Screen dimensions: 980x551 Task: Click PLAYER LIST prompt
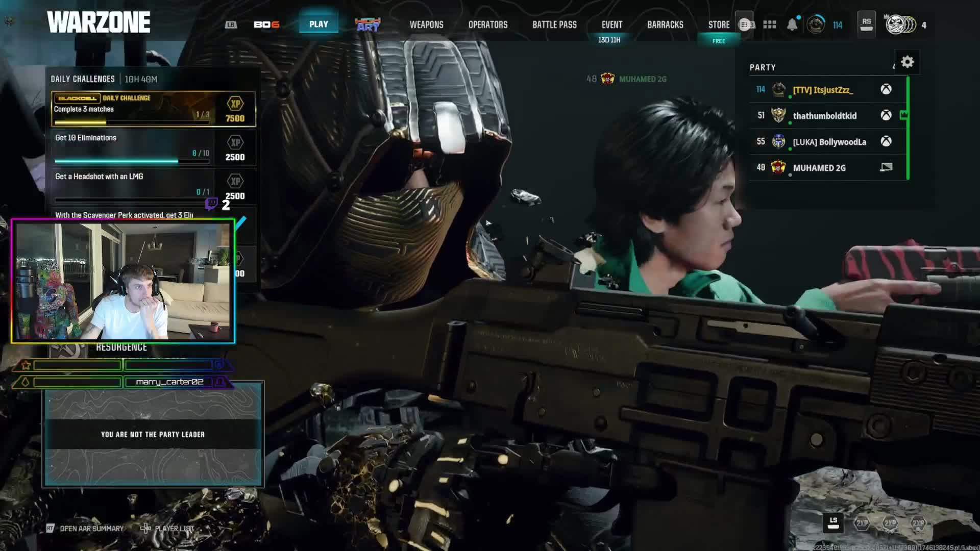[x=174, y=529]
